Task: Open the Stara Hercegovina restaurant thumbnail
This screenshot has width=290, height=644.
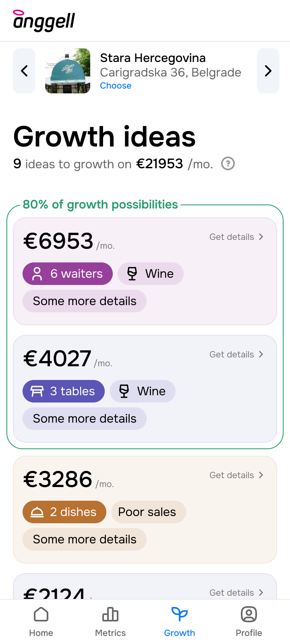Action: click(x=68, y=71)
